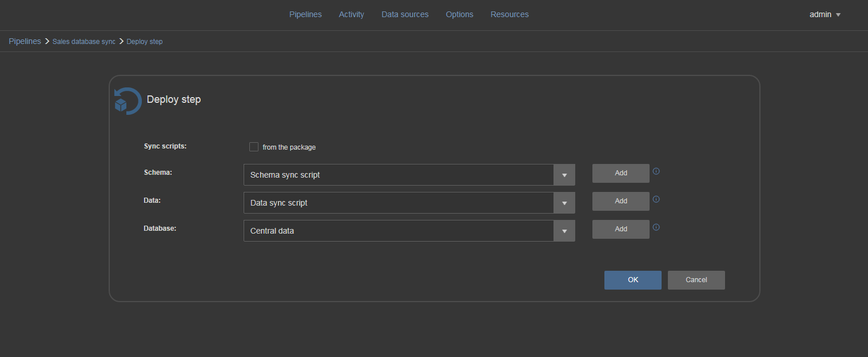This screenshot has height=357, width=868.
Task: Expand the admin user menu
Action: 825,14
